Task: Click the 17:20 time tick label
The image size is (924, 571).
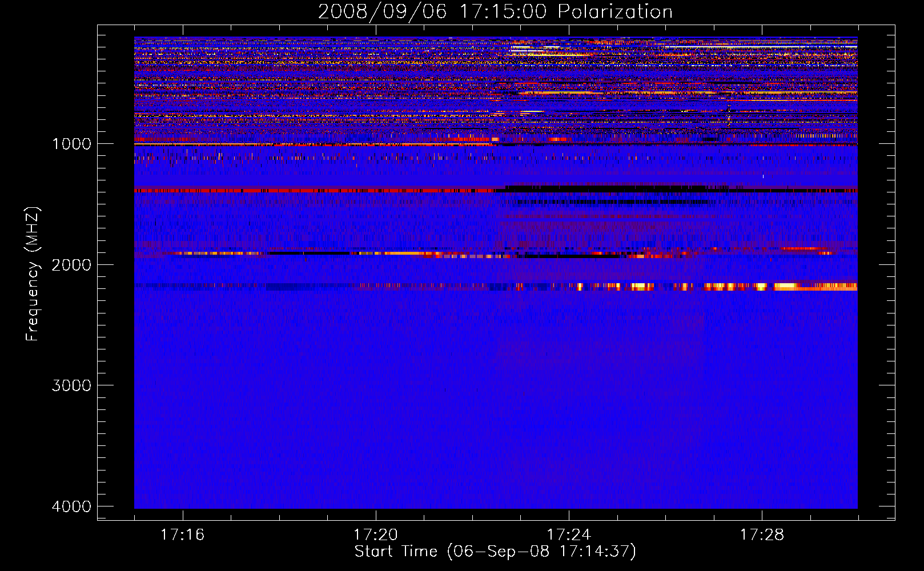Action: pyautogui.click(x=375, y=535)
